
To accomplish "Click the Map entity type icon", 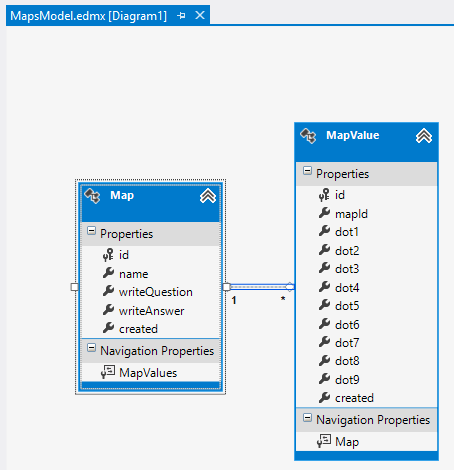I will click(92, 196).
